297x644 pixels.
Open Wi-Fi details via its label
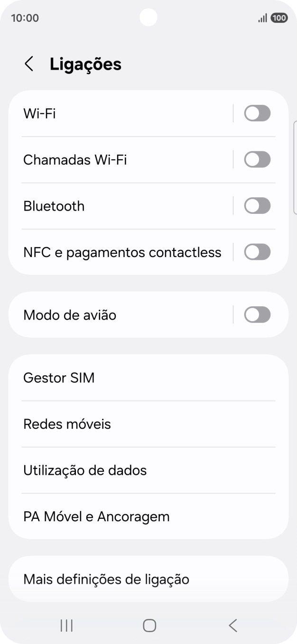[x=40, y=113]
